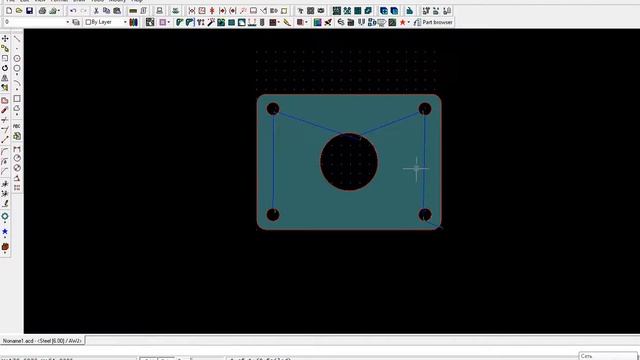Print the drawing using the printer icon
The image size is (640, 360).
pyautogui.click(x=42, y=11)
